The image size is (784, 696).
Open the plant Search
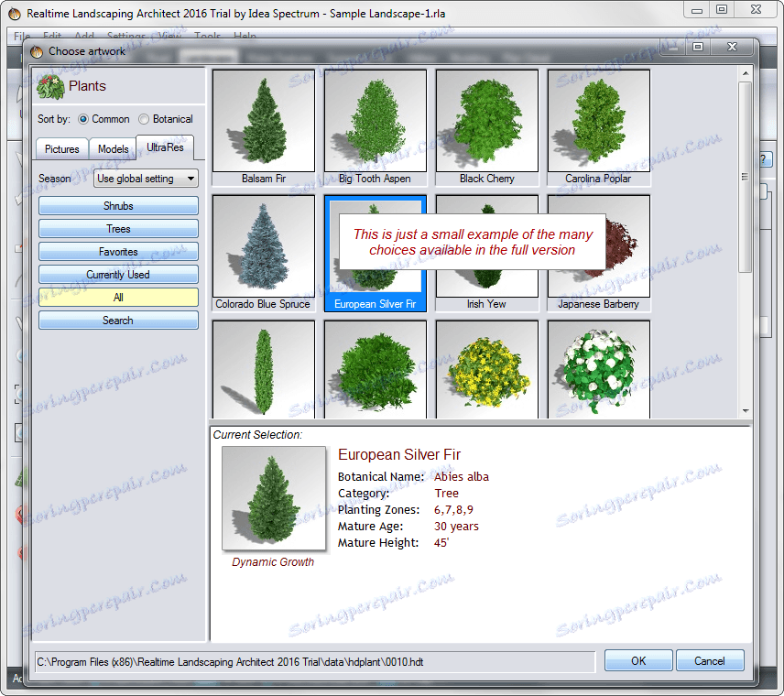pos(118,321)
